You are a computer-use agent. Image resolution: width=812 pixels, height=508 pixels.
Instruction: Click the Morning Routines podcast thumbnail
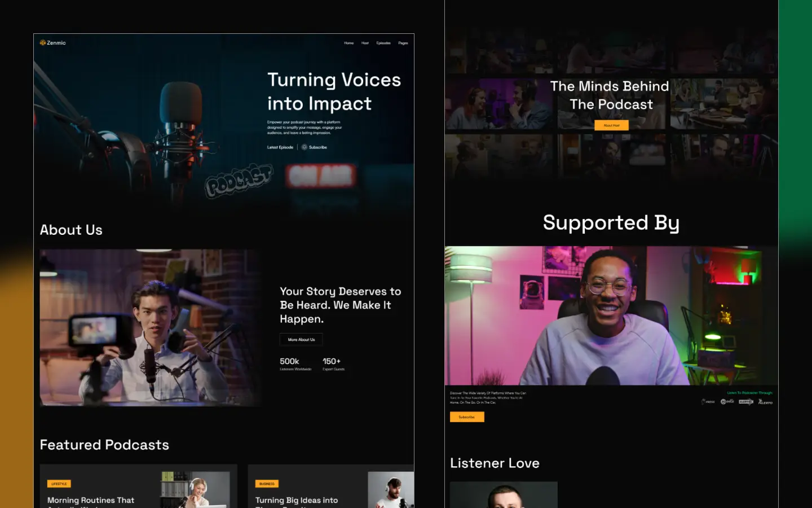pos(195,489)
